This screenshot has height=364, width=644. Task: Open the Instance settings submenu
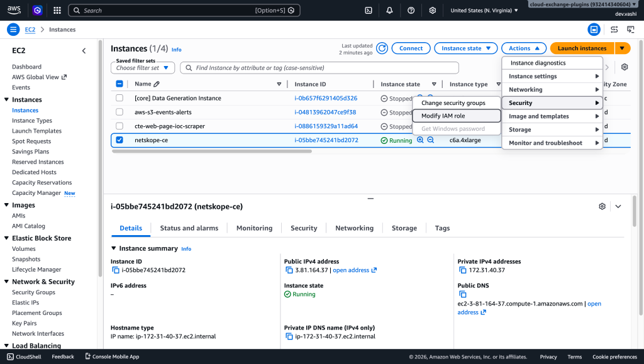(552, 76)
